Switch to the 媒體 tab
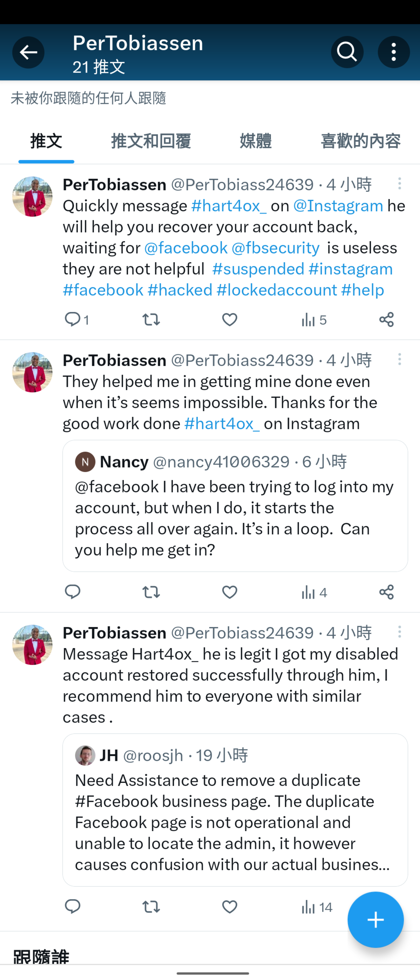Image resolution: width=420 pixels, height=980 pixels. point(255,141)
